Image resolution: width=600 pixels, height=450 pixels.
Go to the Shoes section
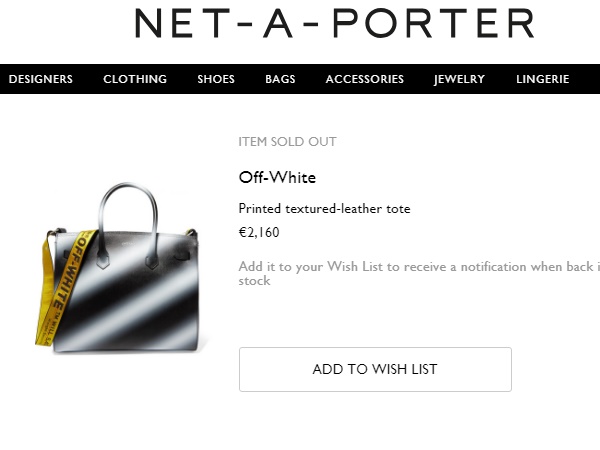pos(216,79)
